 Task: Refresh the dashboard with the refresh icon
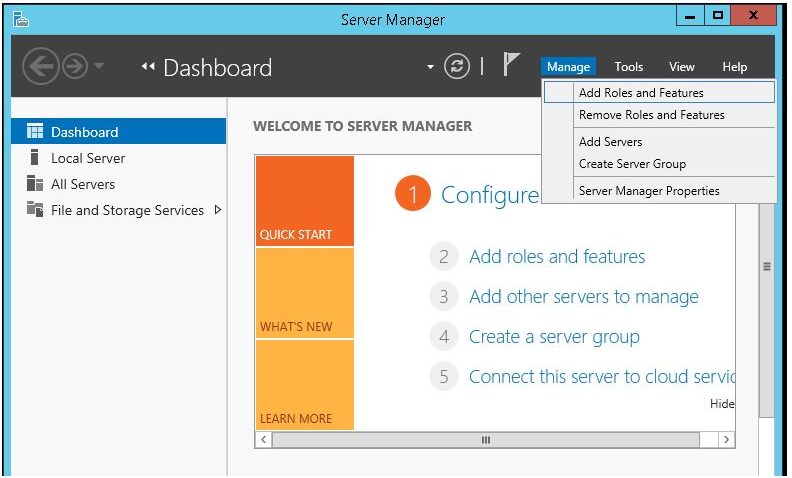(457, 67)
